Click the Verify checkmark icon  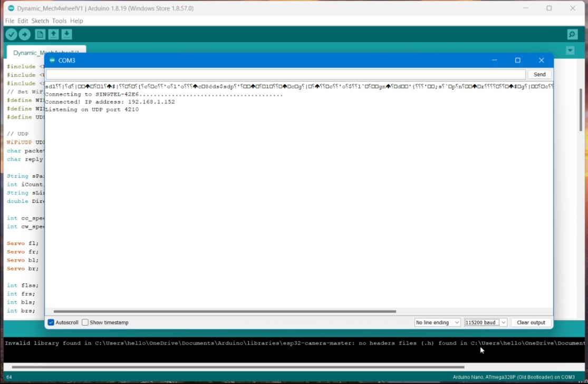11,34
